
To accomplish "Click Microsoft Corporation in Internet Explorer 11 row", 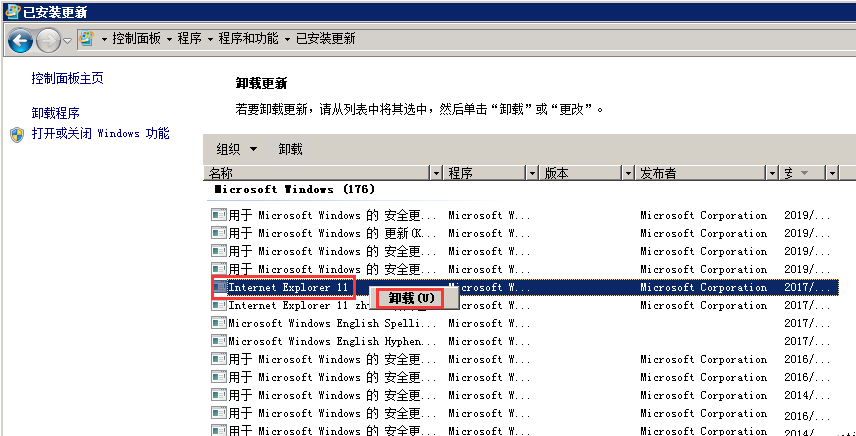I will [704, 287].
